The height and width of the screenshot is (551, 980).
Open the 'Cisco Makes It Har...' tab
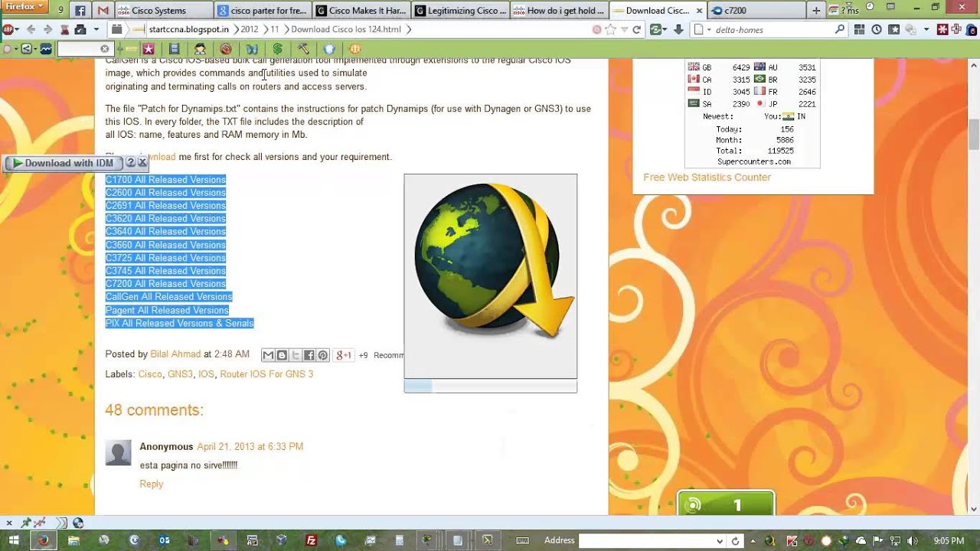(x=361, y=11)
